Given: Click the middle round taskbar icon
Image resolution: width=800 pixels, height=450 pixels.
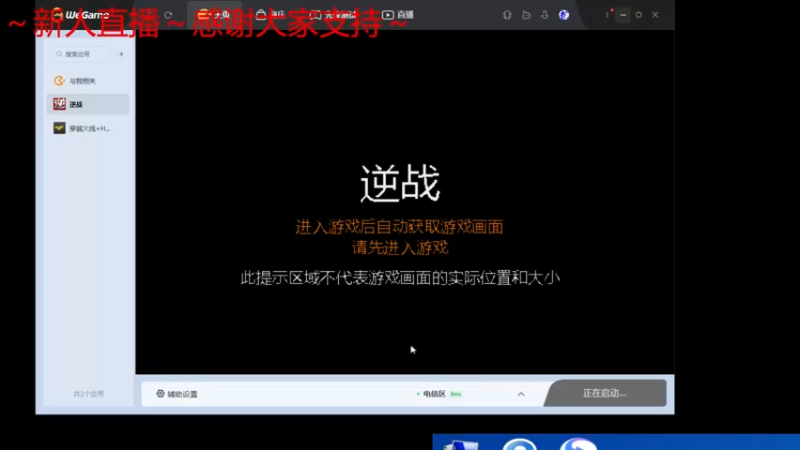Looking at the screenshot, I should pos(519,444).
